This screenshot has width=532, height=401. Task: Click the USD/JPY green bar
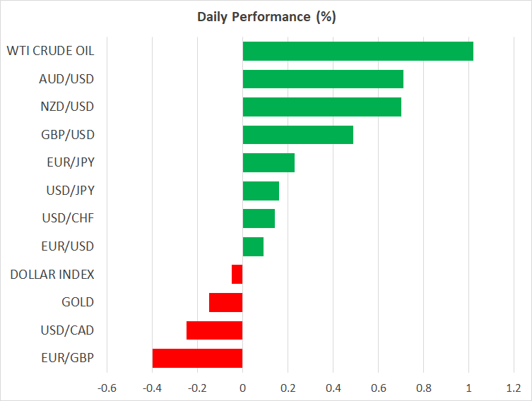(261, 191)
